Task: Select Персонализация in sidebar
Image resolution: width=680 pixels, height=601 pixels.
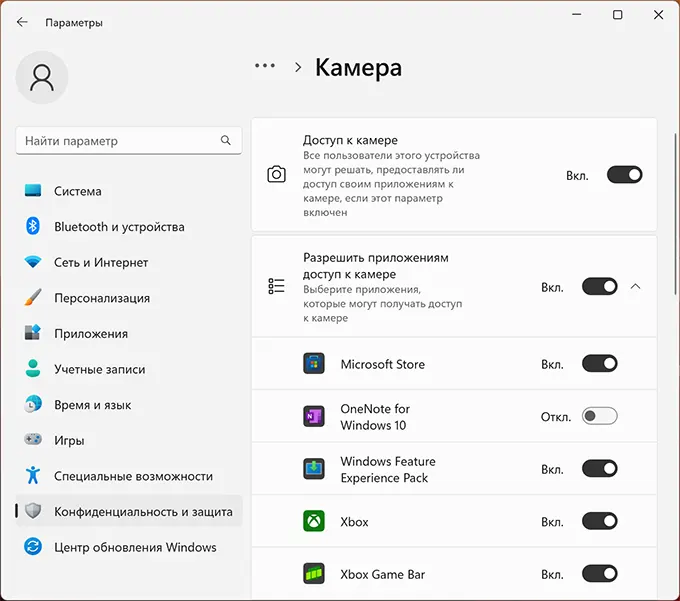Action: 129,297
